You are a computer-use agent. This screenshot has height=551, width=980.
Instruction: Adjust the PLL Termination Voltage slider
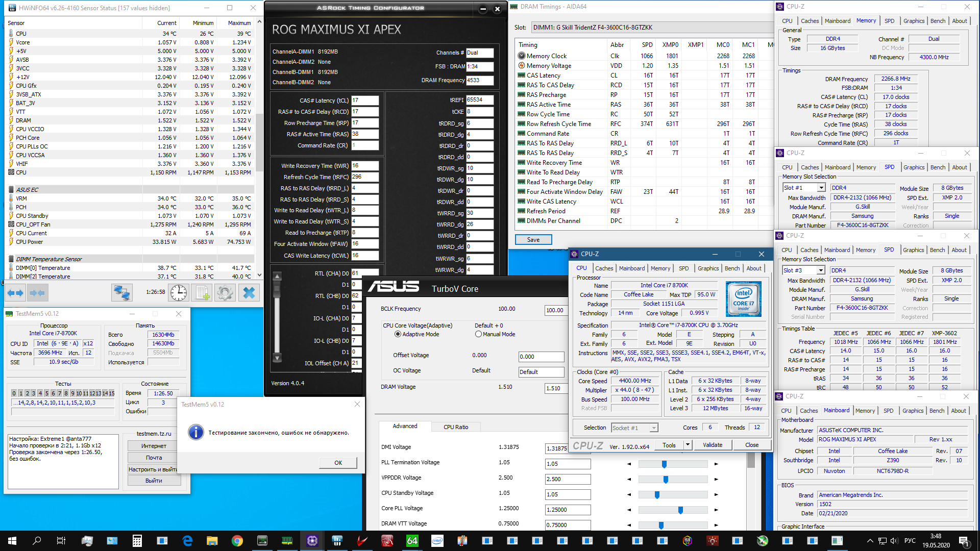pos(664,464)
